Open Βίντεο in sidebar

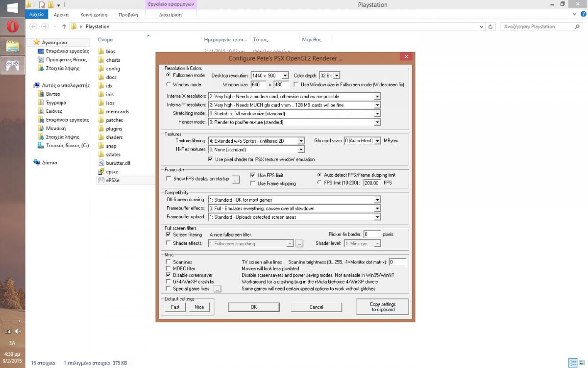coord(49,94)
